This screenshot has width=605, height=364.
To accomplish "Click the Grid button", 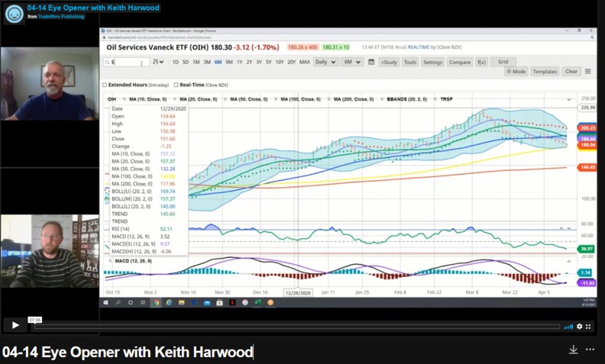I will pos(503,62).
